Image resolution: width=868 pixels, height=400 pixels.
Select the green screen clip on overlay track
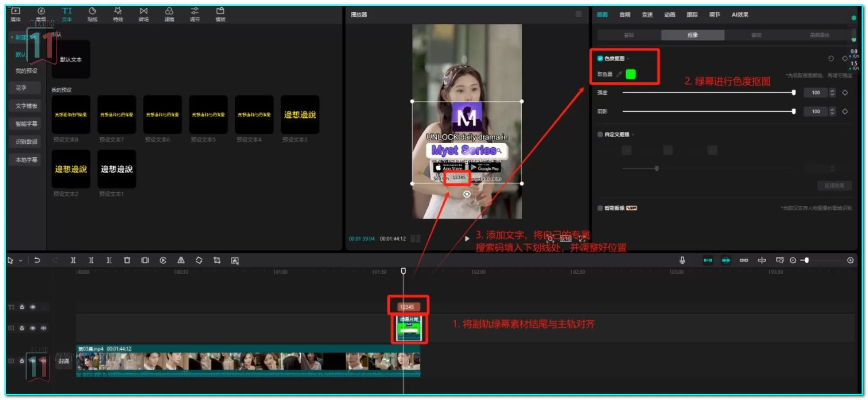[x=409, y=329]
